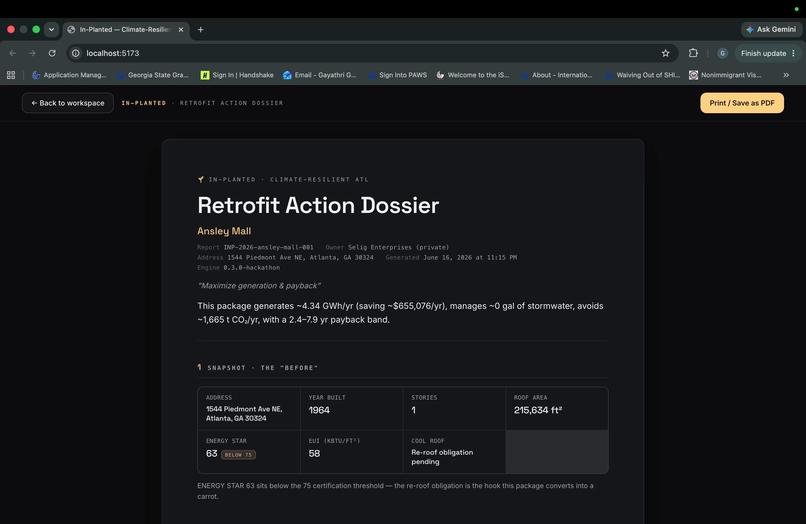Click the In-Planted plant logo icon

tap(201, 179)
